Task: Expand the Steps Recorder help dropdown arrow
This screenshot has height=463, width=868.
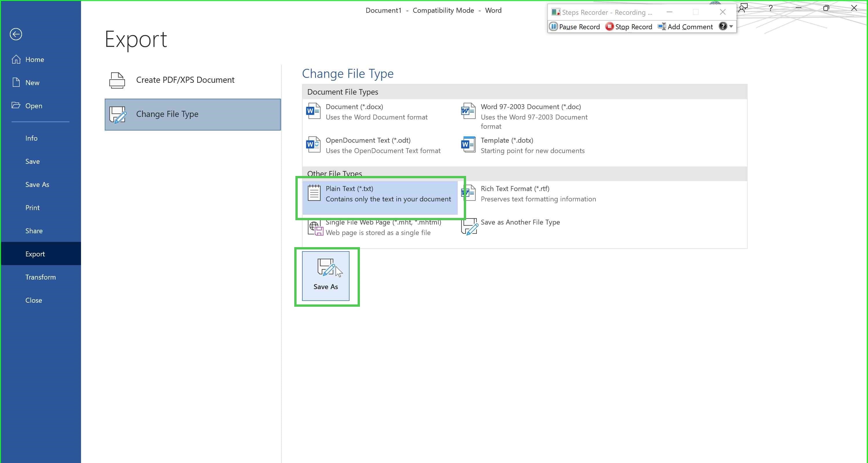Action: tap(731, 26)
